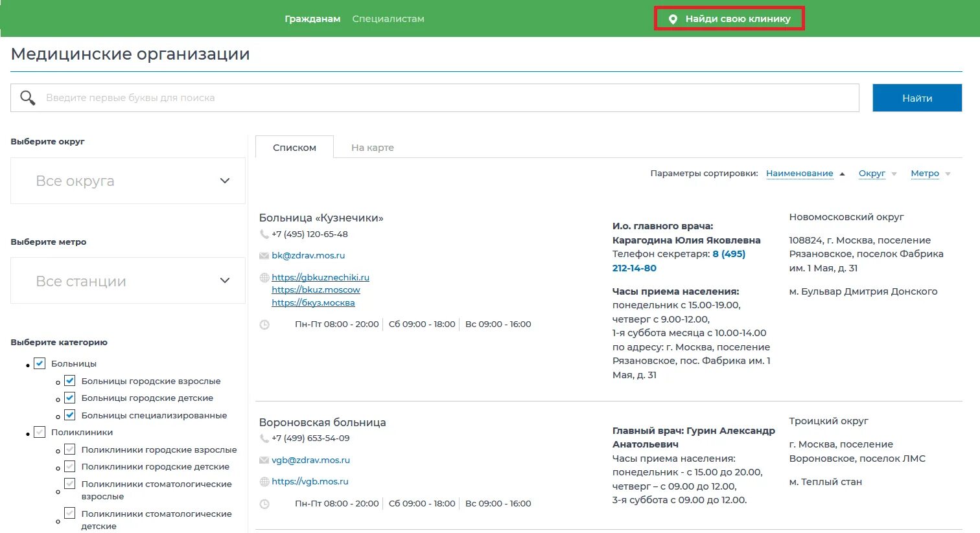The height and width of the screenshot is (533, 980).
Task: Click envelope icon beside bk@zdrav.mos.ru
Action: (x=264, y=256)
